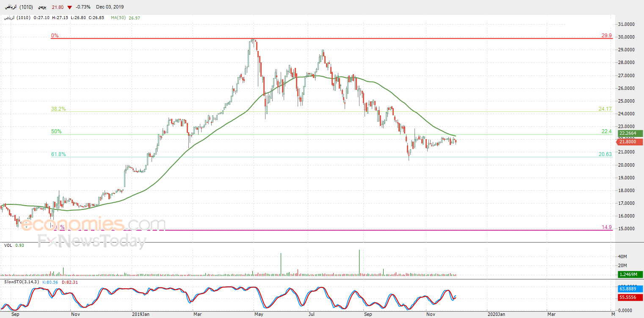Click the red 21.8000 last price tag
This screenshot has width=644, height=318.
630,142
